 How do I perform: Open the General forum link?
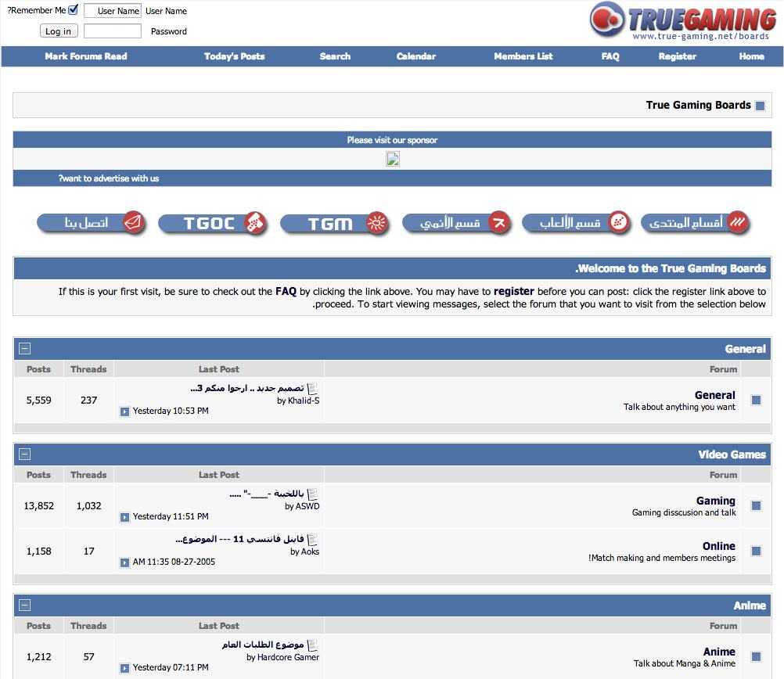point(715,395)
